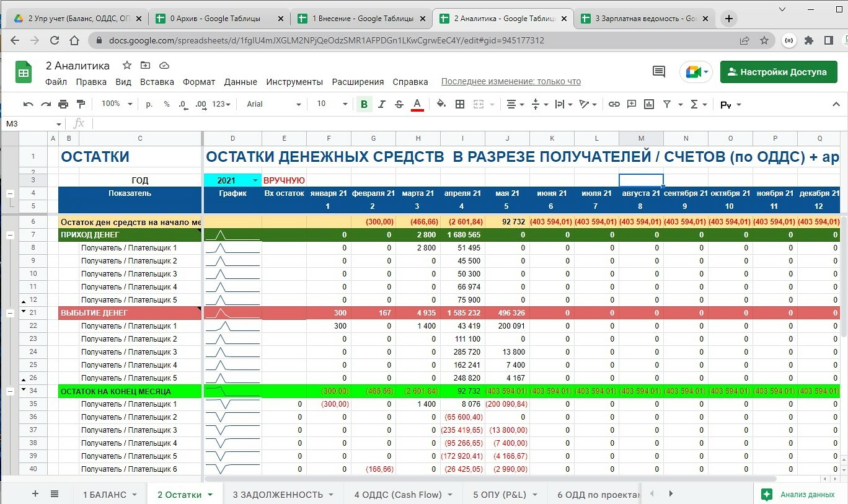The width and height of the screenshot is (848, 504).
Task: Format cells as percent
Action: tap(167, 104)
